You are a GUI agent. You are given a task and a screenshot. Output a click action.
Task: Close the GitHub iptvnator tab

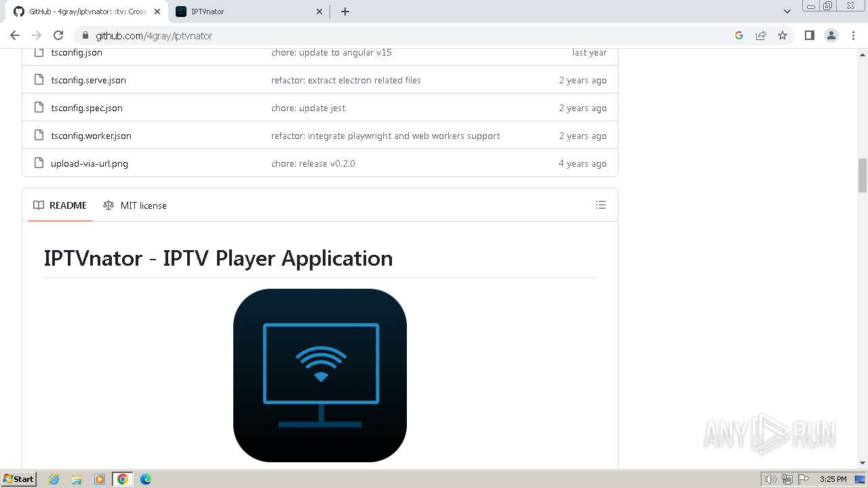coord(157,12)
